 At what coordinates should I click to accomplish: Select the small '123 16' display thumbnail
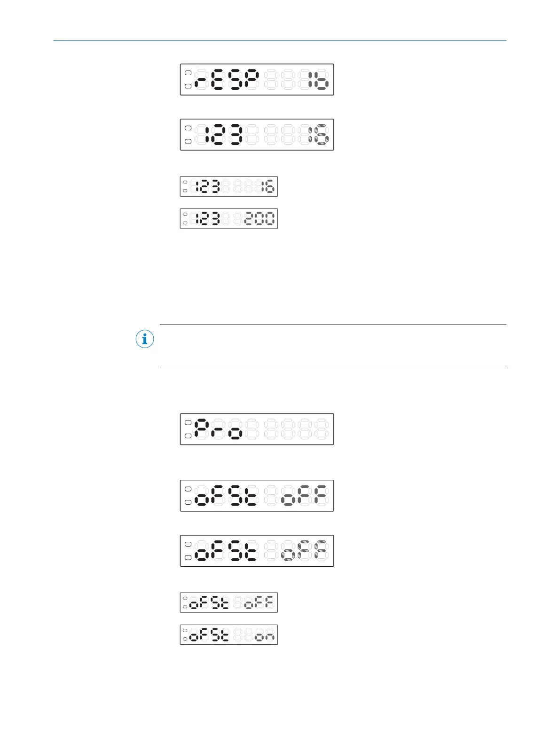229,186
